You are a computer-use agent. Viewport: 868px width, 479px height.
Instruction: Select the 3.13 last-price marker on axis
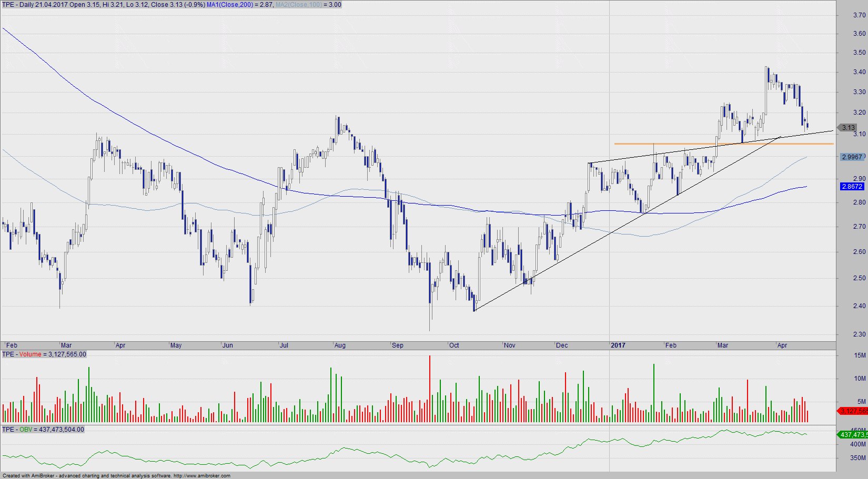[x=848, y=128]
